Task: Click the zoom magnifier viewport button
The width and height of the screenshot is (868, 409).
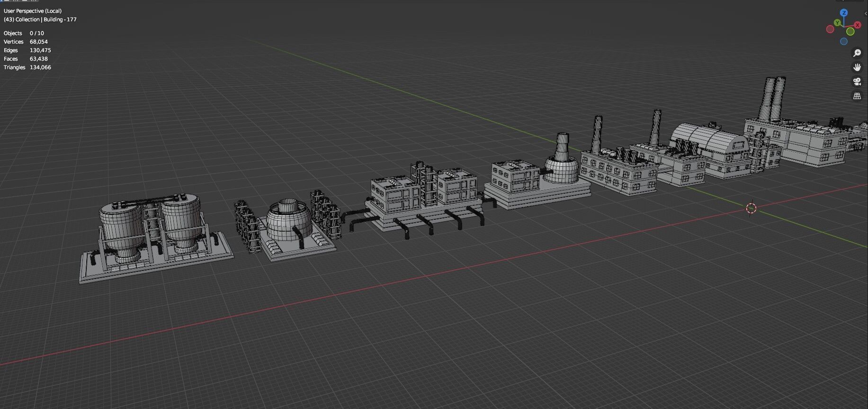Action: tap(857, 53)
